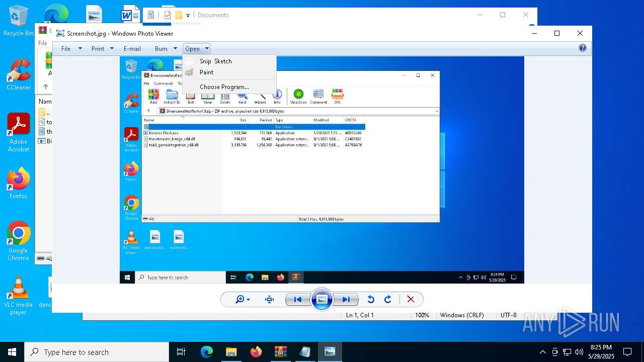Launch Microsoft Edge from taskbar
Screen dimensions: 644x362
(x=207, y=352)
